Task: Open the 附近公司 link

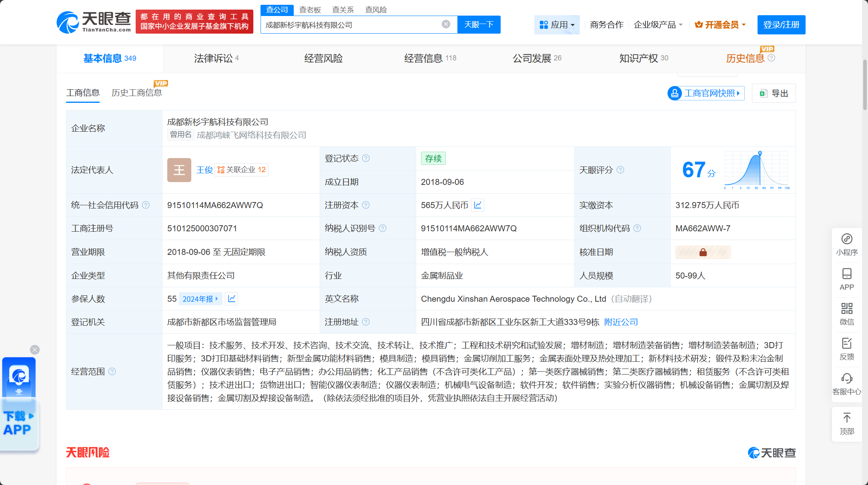Action: 621,322
